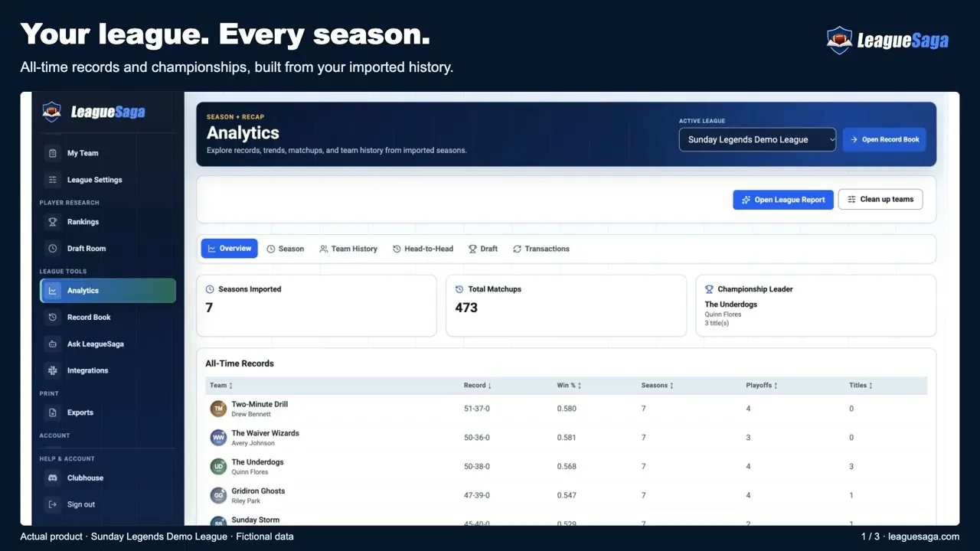The height and width of the screenshot is (551, 980).
Task: Sort table by Record column
Action: 478,386
